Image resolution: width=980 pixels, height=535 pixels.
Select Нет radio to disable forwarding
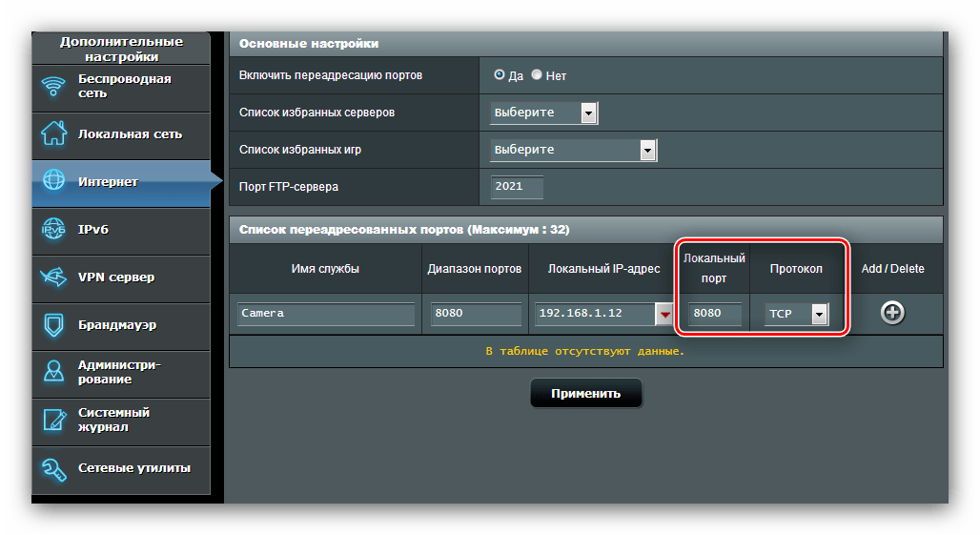point(537,74)
